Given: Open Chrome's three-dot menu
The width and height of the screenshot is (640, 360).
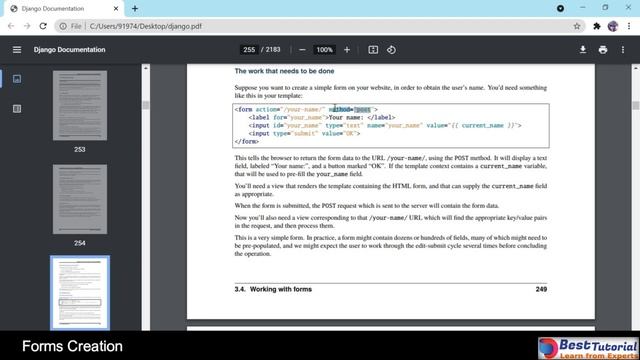Looking at the screenshot, I should pos(629,26).
